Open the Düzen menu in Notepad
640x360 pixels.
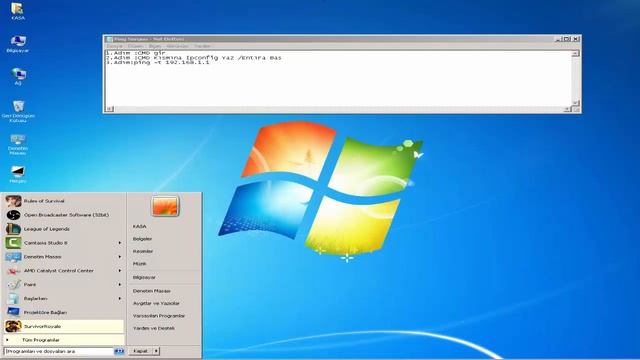click(x=136, y=46)
